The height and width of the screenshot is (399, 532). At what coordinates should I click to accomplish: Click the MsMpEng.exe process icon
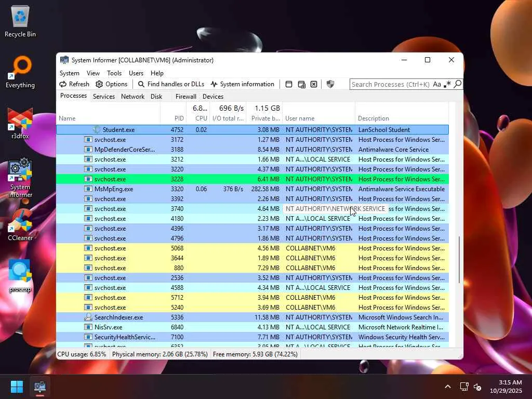88,189
